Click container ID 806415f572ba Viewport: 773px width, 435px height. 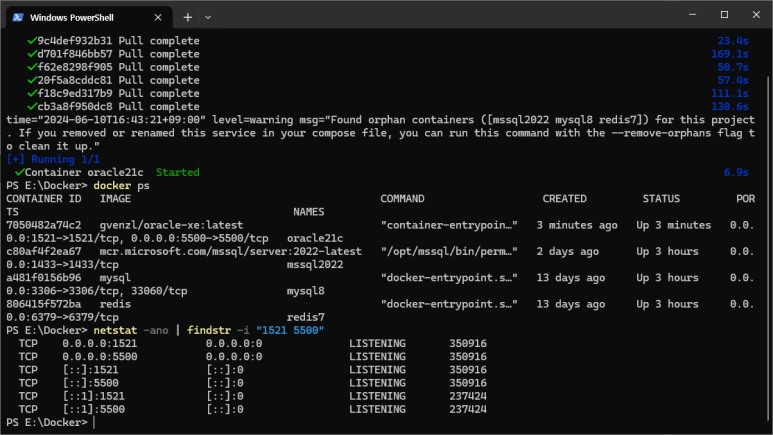43,304
